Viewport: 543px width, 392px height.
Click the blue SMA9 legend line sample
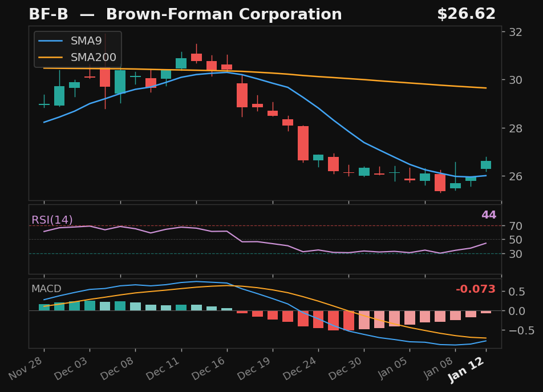pyautogui.click(x=51, y=41)
